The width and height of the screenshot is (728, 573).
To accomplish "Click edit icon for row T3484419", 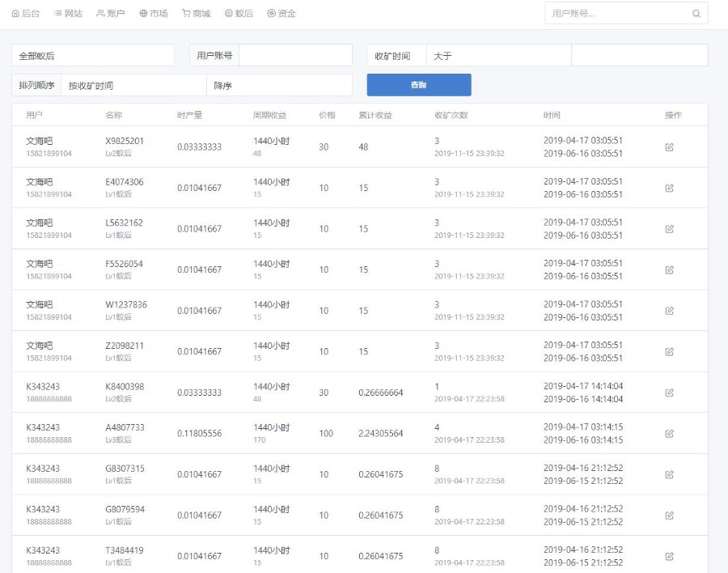I will point(669,556).
